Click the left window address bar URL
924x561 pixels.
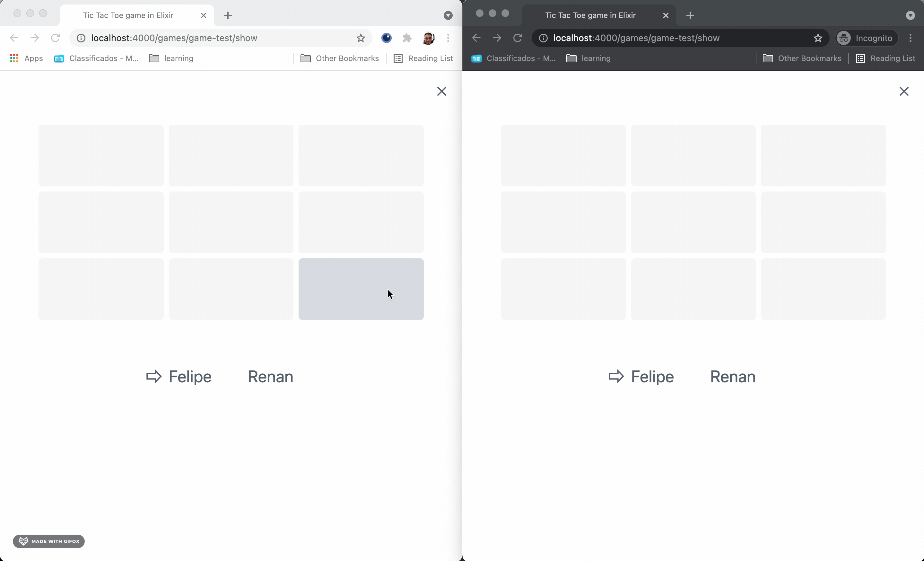174,38
